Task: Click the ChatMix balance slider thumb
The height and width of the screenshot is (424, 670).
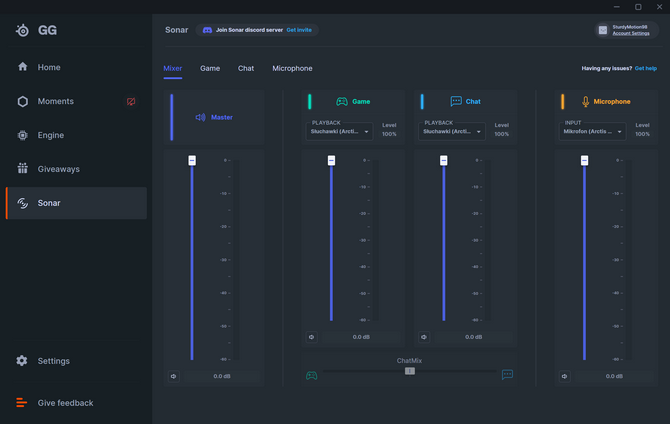Action: [410, 371]
